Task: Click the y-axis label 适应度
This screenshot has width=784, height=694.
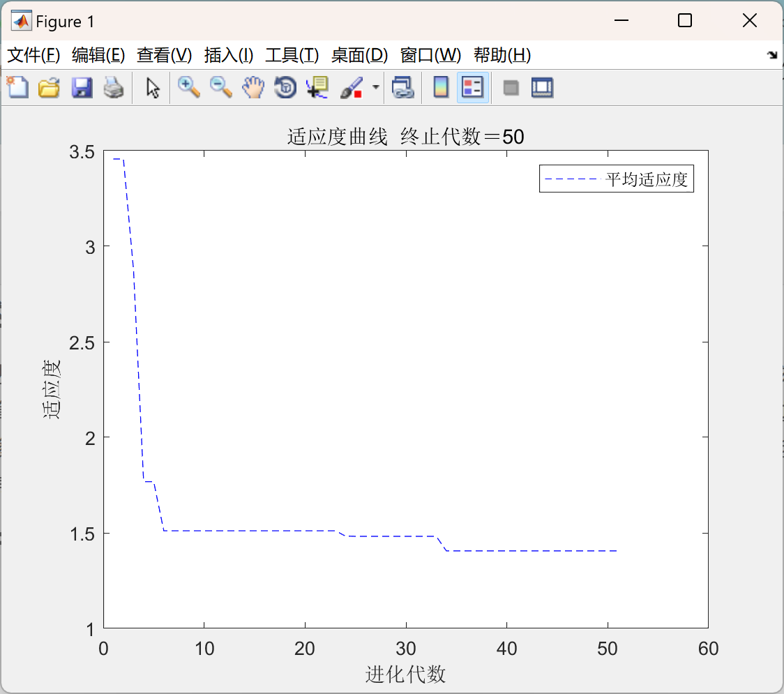Action: point(50,389)
